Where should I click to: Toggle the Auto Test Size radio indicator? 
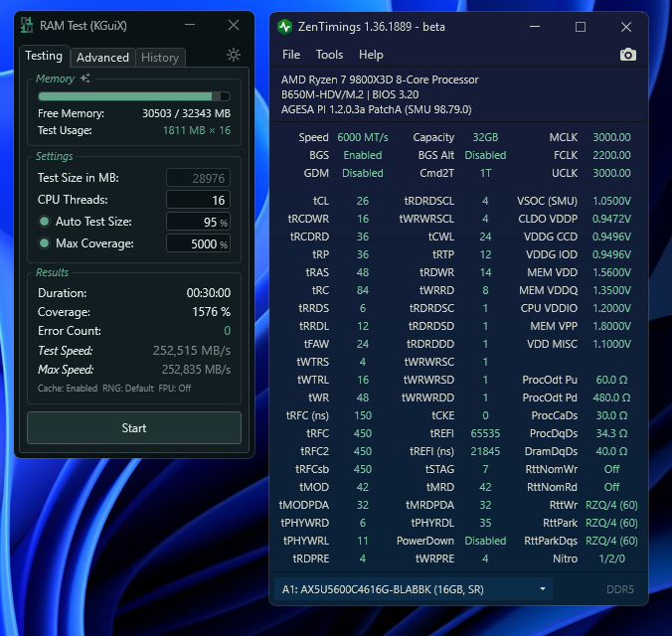tap(44, 222)
